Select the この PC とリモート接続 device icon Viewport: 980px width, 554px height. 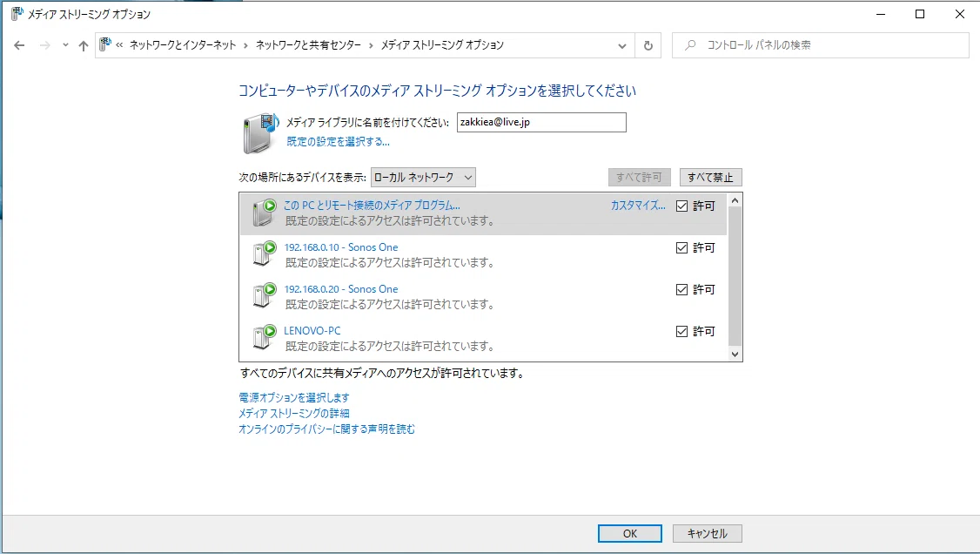coord(265,212)
